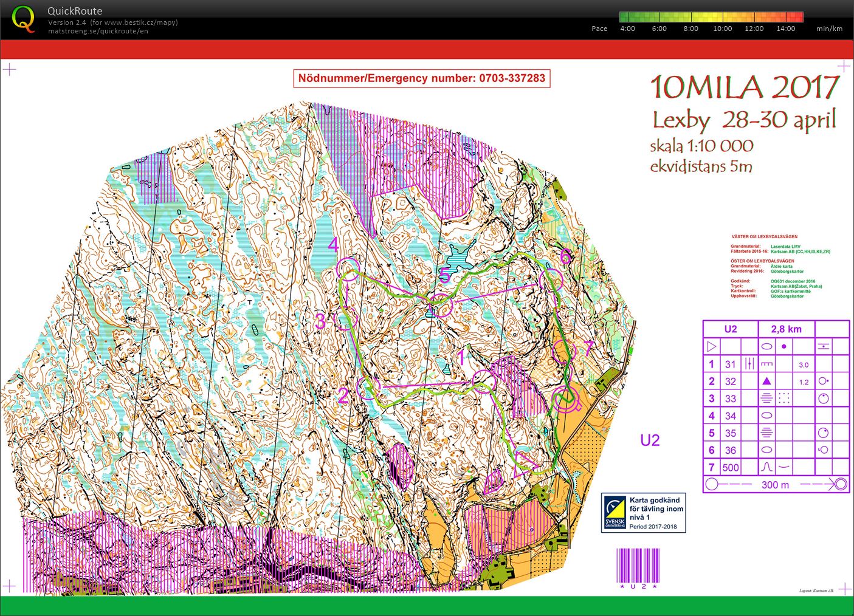Image resolution: width=854 pixels, height=616 pixels.
Task: Open the matstroeng.se/quickroute/en link
Action: pos(98,31)
